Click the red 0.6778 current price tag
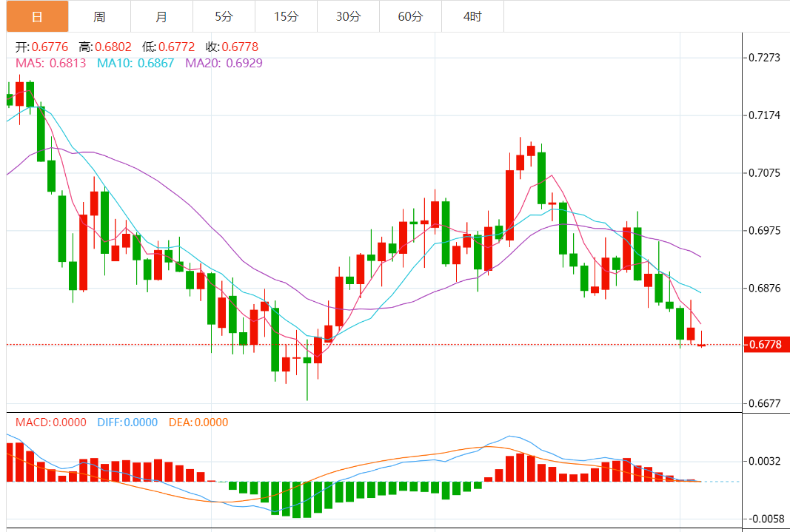Screen dimensions: 790x532 point(766,344)
